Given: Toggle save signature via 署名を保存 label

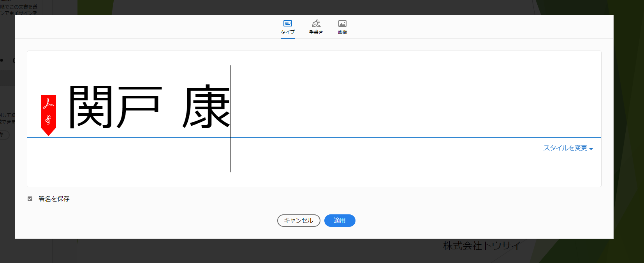Looking at the screenshot, I should (54, 199).
